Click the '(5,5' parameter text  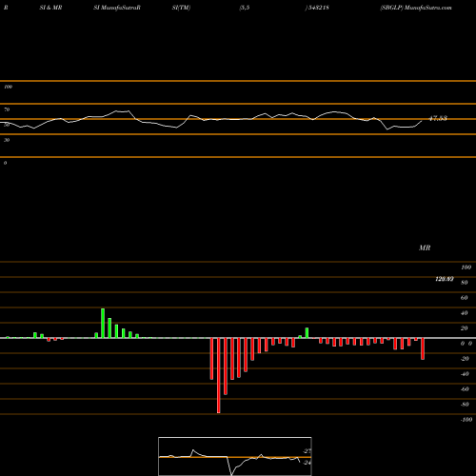click(x=245, y=8)
